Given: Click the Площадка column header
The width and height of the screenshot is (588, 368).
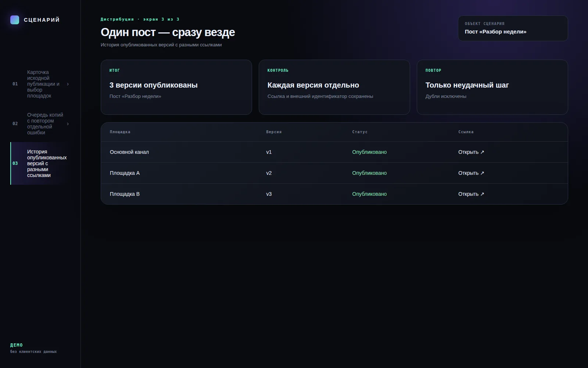Looking at the screenshot, I should 120,132.
